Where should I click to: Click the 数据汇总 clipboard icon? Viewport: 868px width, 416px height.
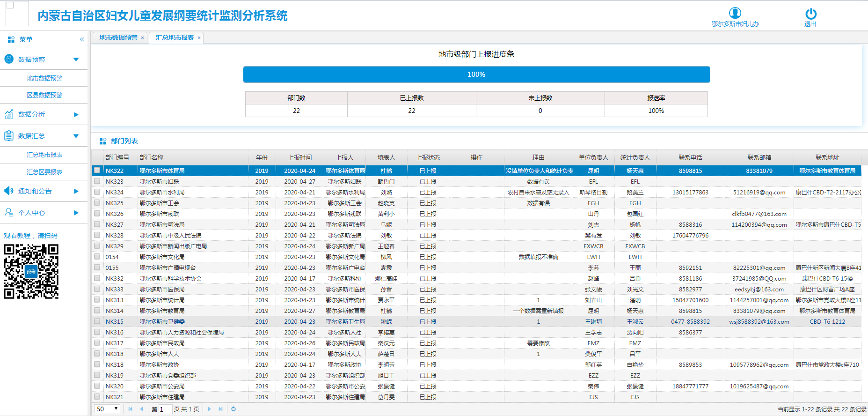(x=9, y=135)
